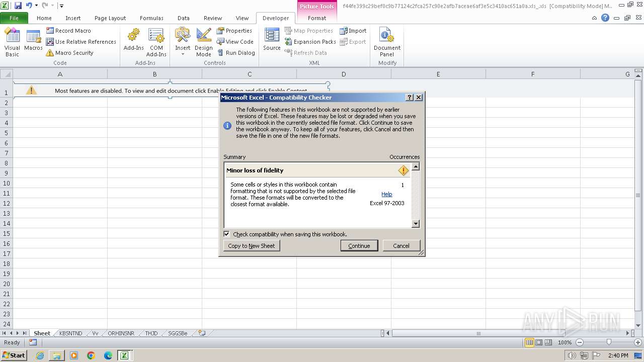This screenshot has height=362, width=644.
Task: Toggle Use Relative References
Action: click(81, 42)
